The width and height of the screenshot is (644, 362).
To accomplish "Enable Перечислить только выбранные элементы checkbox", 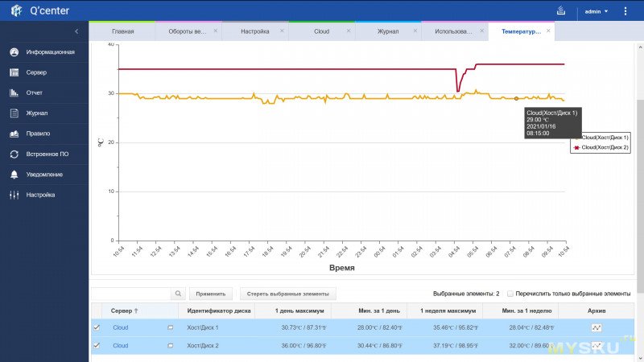I will 510,294.
